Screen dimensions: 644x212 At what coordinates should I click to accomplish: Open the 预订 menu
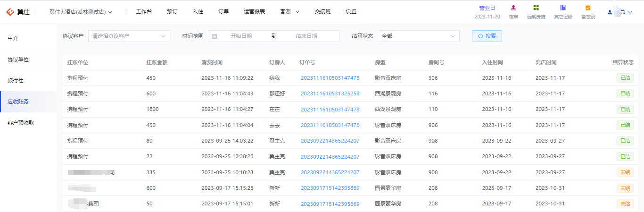[172, 12]
